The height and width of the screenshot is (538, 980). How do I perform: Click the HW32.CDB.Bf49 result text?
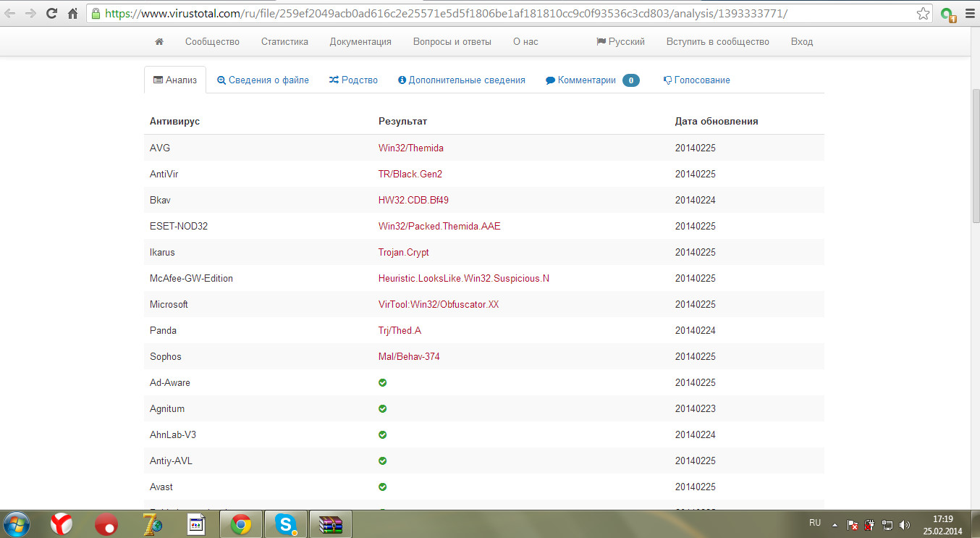tap(413, 200)
